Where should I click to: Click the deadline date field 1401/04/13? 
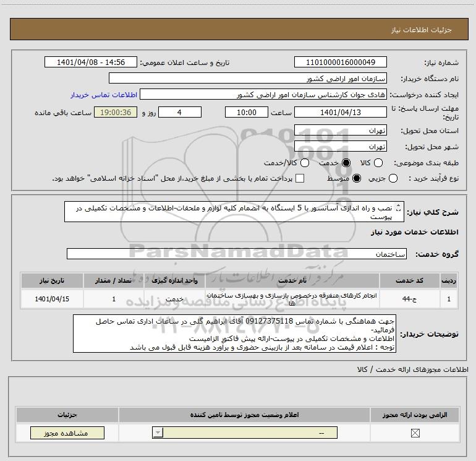(x=340, y=112)
